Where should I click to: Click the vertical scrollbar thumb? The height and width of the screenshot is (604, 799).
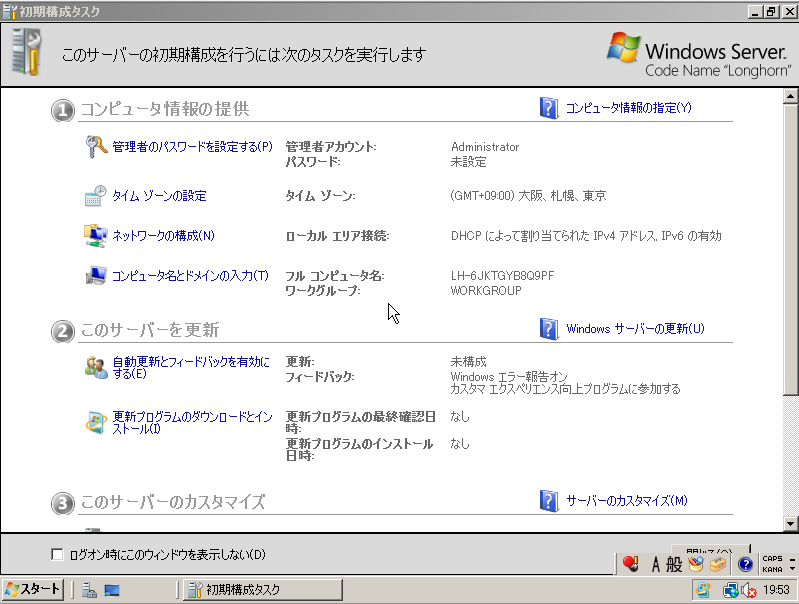click(x=790, y=249)
